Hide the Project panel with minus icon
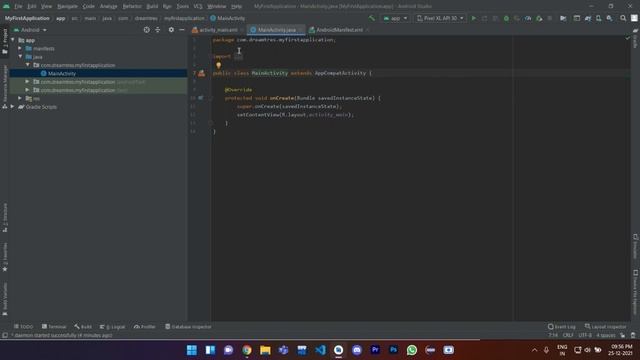Screen dimensions: 640x360 182,30
